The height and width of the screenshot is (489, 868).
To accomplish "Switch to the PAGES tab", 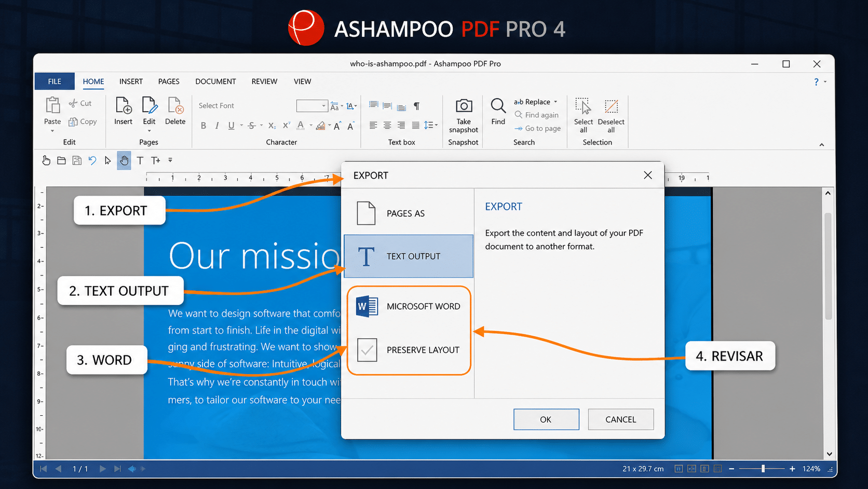I will 169,82.
